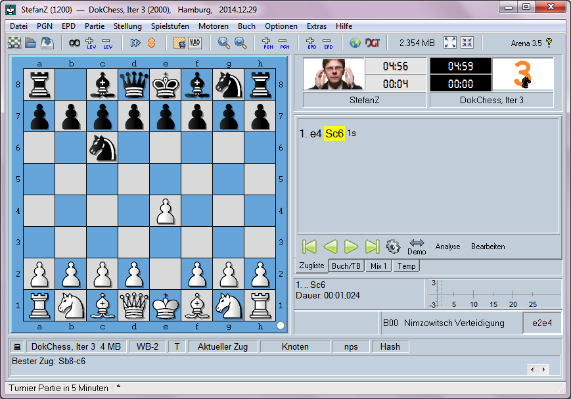The width and height of the screenshot is (571, 399).
Task: Click the engine monitor icon in status panel
Action: [17, 347]
